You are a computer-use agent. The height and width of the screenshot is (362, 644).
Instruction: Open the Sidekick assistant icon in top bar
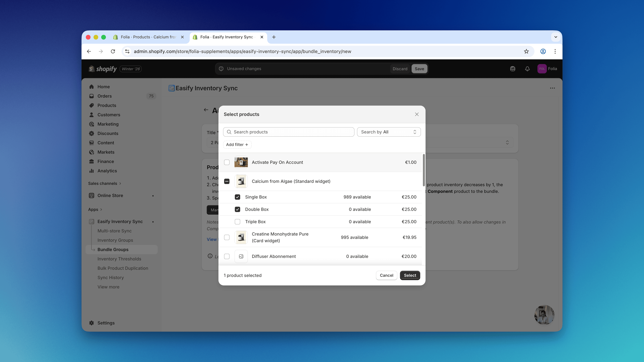[x=513, y=69]
